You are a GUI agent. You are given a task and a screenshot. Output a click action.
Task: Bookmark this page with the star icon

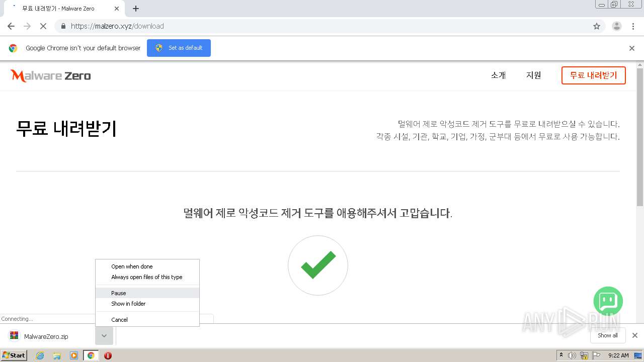597,26
